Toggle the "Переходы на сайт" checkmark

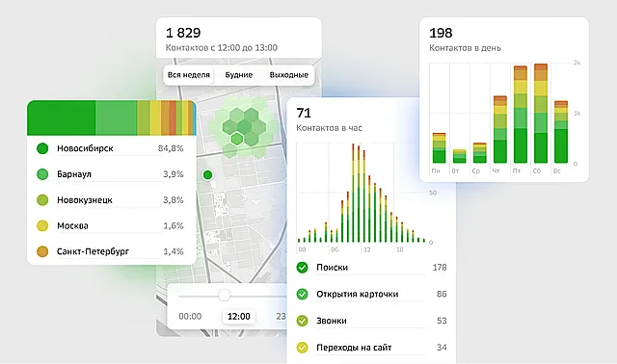click(x=302, y=348)
